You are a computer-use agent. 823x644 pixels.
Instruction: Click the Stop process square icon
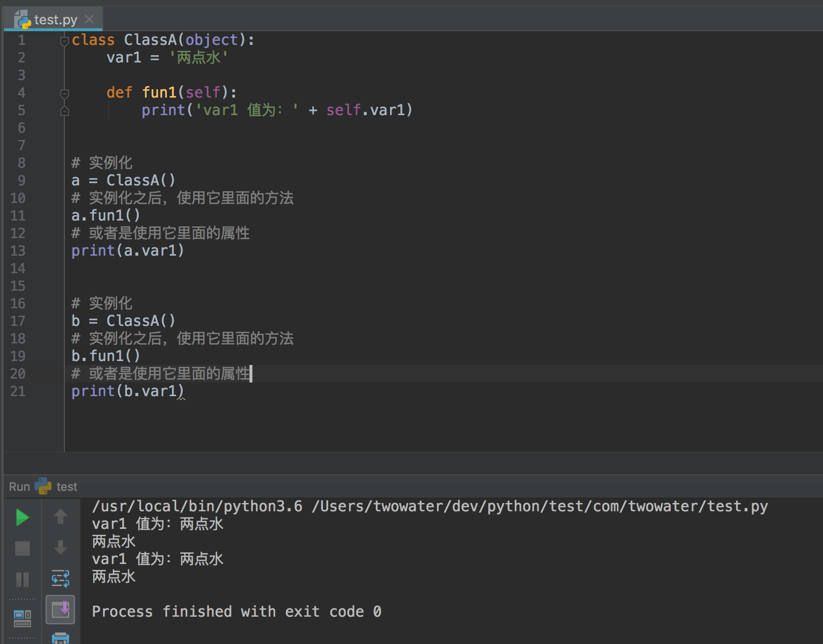tap(22, 548)
